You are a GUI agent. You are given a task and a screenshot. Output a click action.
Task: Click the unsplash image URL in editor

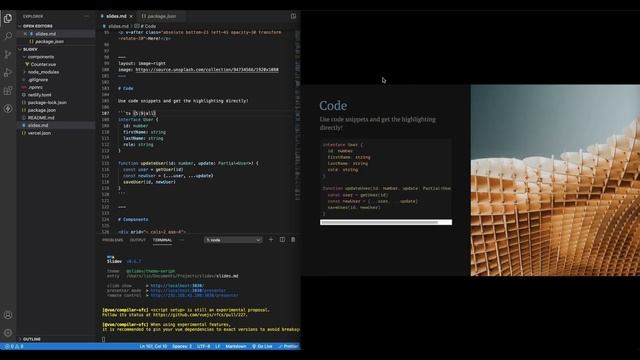[207, 70]
